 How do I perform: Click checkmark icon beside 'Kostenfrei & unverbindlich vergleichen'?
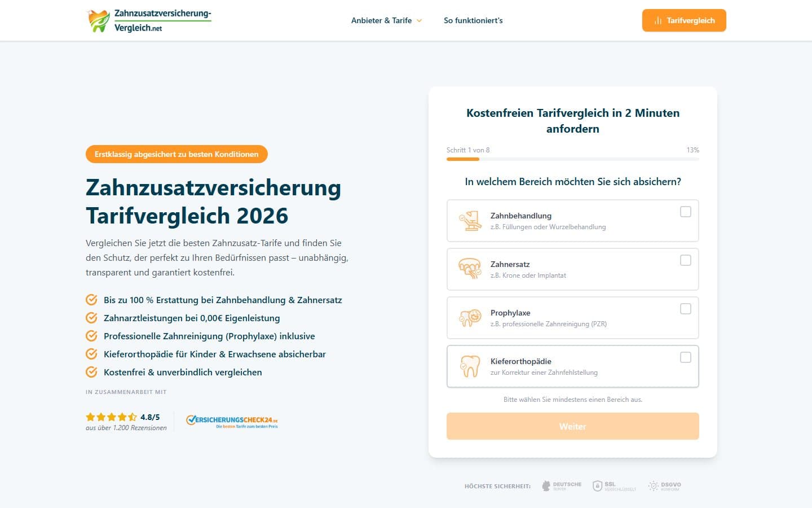tap(91, 372)
